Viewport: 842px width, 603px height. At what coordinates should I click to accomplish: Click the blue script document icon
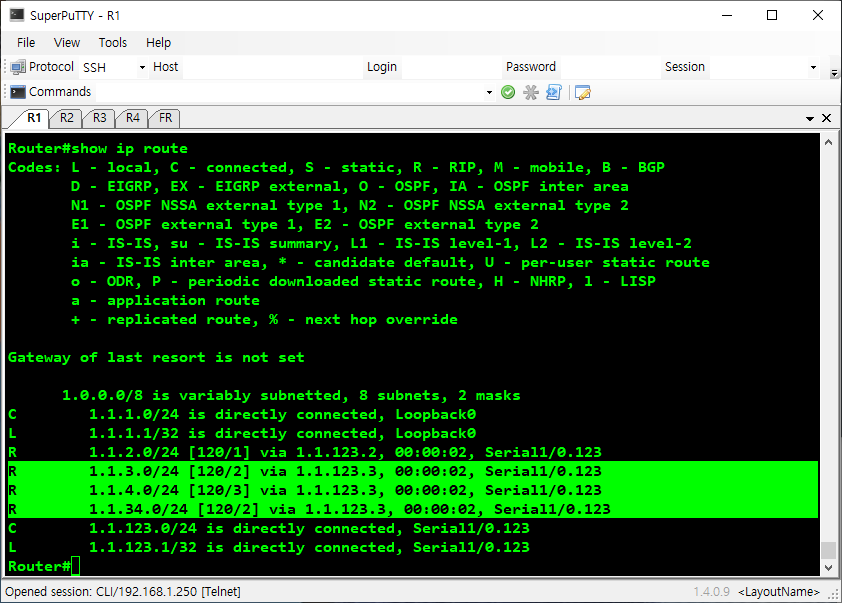point(554,92)
